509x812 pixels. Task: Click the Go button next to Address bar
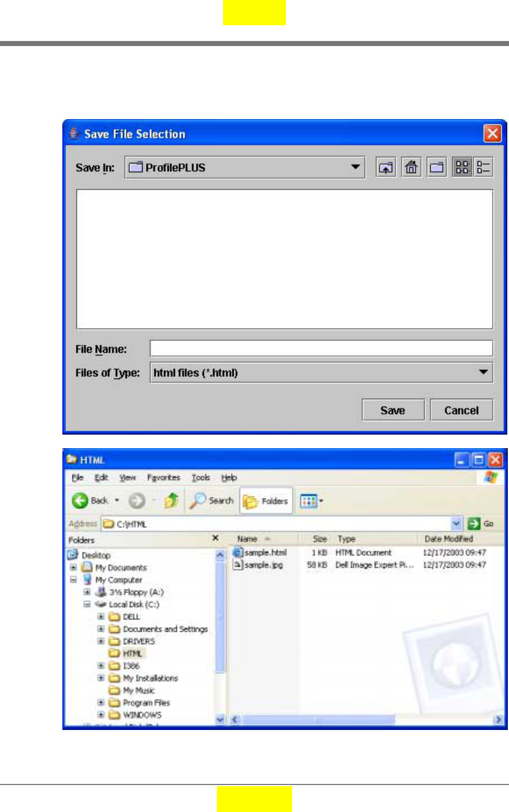point(481,524)
